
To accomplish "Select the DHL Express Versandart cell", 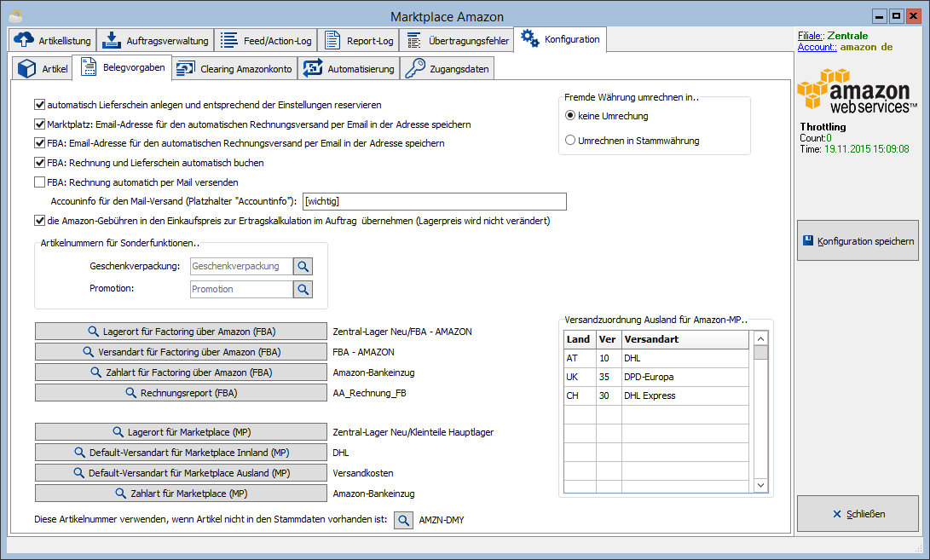I will pyautogui.click(x=685, y=395).
